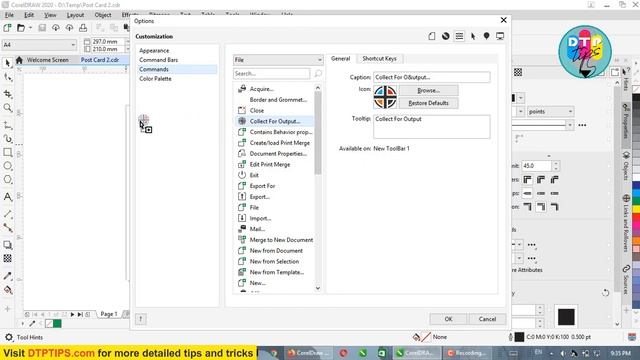Screen dimensions: 640x360
Task: Click the angle 45.0 spinner arrows
Action: click(556, 166)
